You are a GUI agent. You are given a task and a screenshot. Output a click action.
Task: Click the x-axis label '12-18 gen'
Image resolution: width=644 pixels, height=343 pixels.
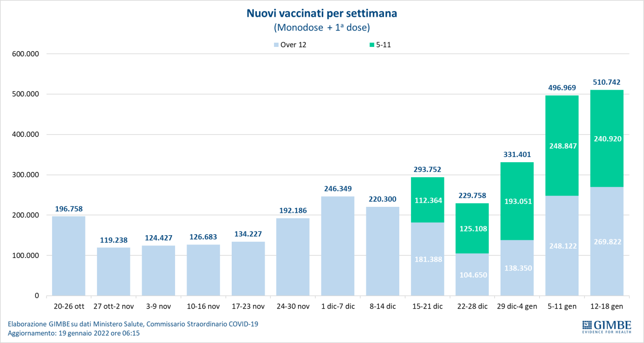point(607,306)
